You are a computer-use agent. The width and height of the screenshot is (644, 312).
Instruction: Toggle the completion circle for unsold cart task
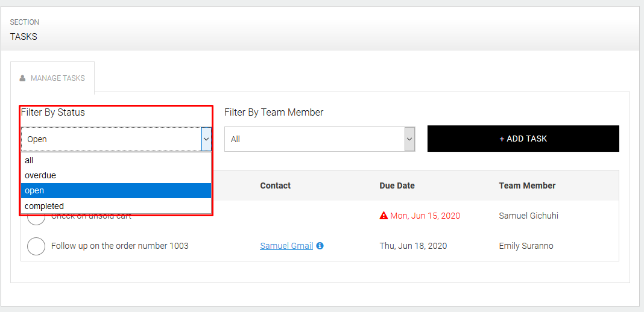click(x=36, y=218)
